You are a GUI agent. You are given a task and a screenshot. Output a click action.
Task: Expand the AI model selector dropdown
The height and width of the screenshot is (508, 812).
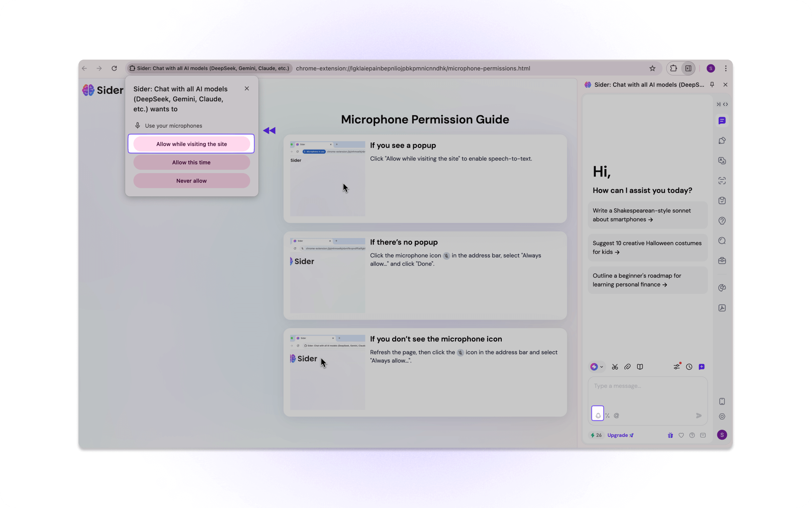(596, 367)
